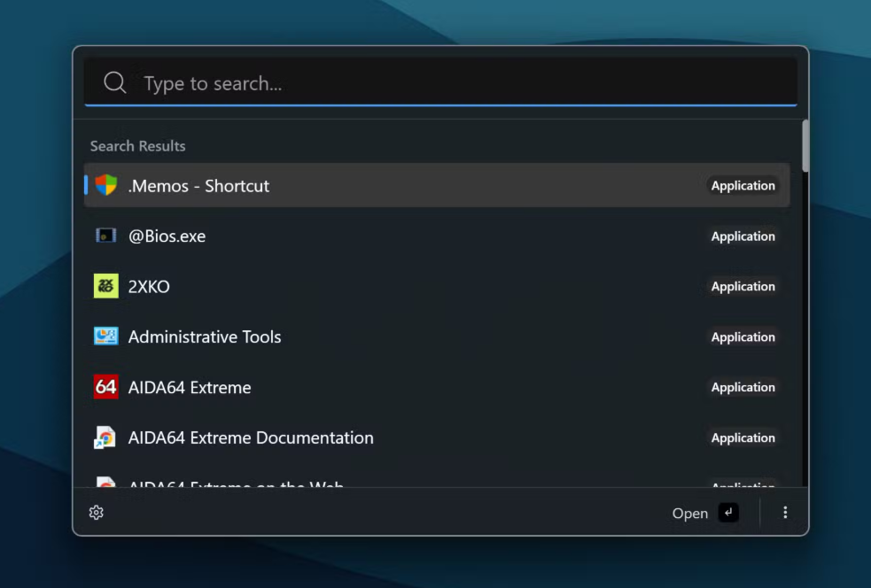The height and width of the screenshot is (588, 871).
Task: Select the @Bios.exe result text
Action: pyautogui.click(x=167, y=236)
